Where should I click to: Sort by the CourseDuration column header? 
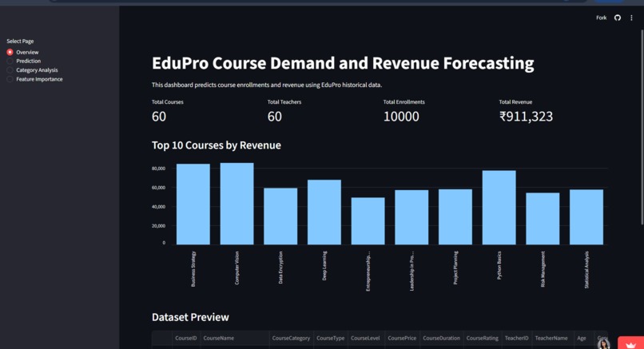tap(442, 339)
